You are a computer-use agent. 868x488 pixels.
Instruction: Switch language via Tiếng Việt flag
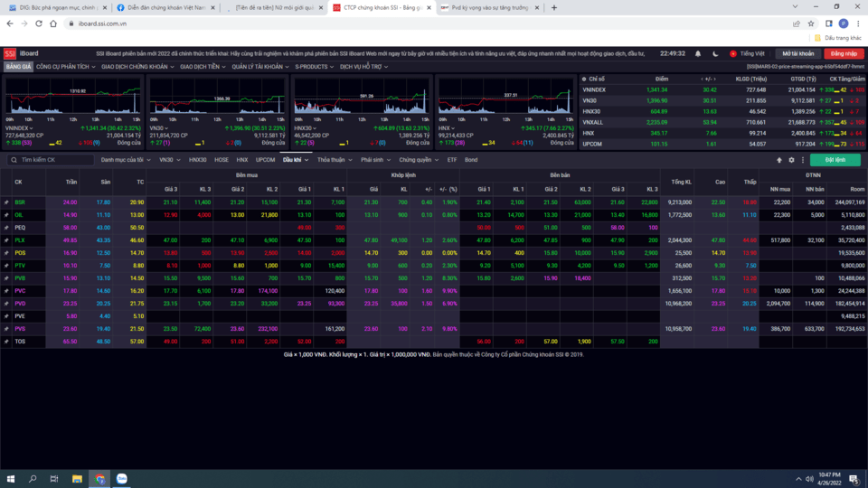tap(746, 53)
